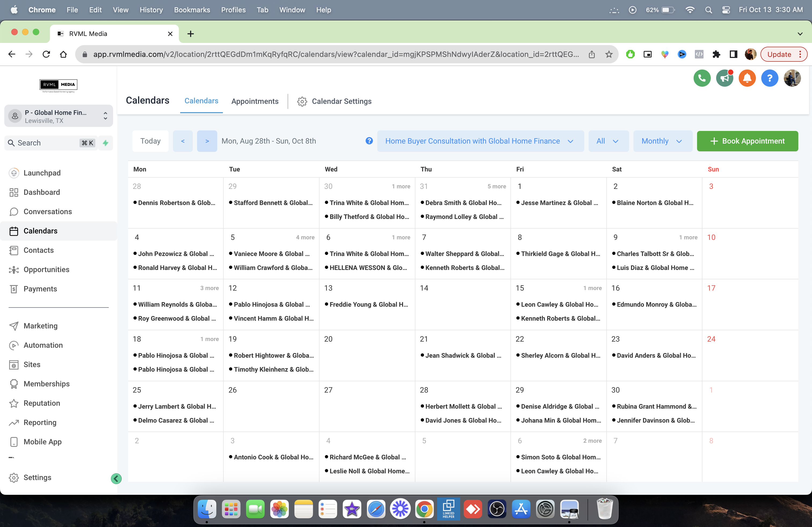Click the browser address bar URL
Image resolution: width=812 pixels, height=527 pixels.
coord(336,54)
